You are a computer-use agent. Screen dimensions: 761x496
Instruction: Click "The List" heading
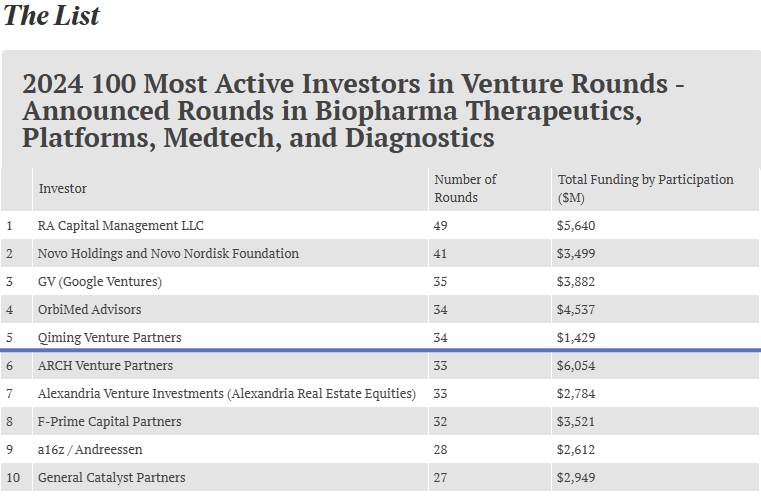pos(51,16)
